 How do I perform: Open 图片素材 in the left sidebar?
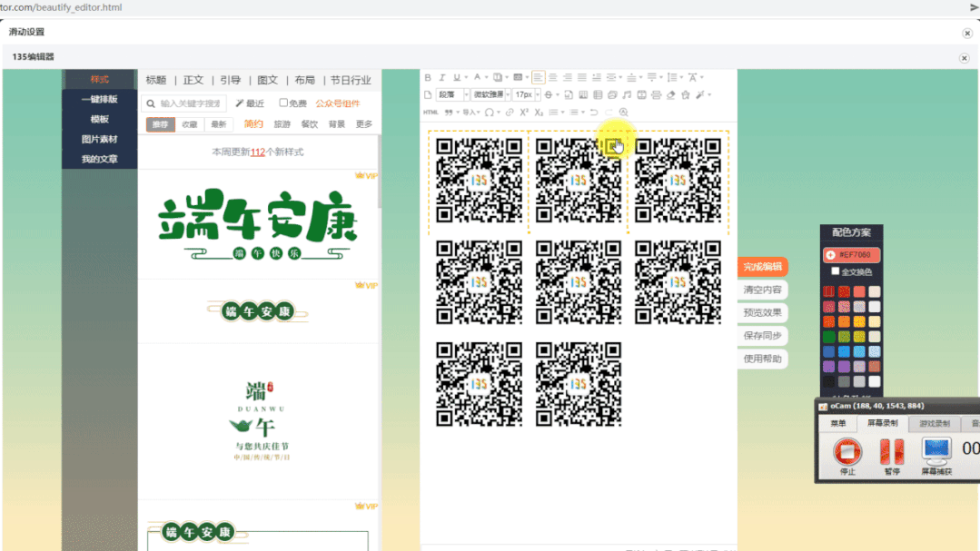pos(99,139)
